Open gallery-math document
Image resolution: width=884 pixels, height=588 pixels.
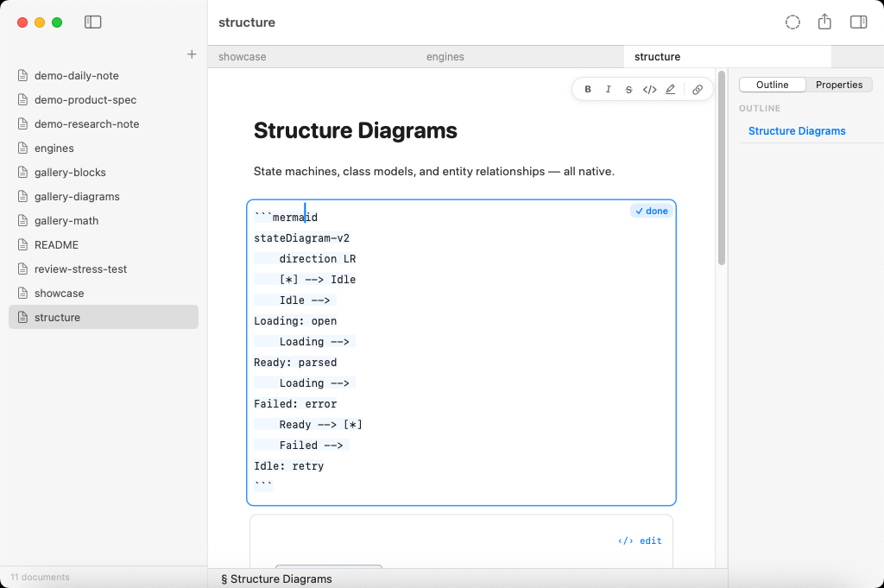click(x=104, y=220)
